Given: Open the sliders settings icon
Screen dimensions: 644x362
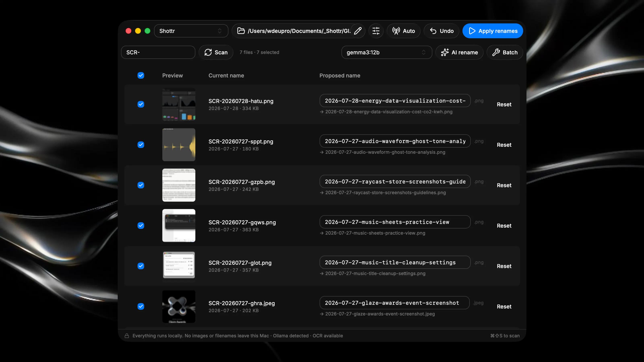Looking at the screenshot, I should point(376,31).
